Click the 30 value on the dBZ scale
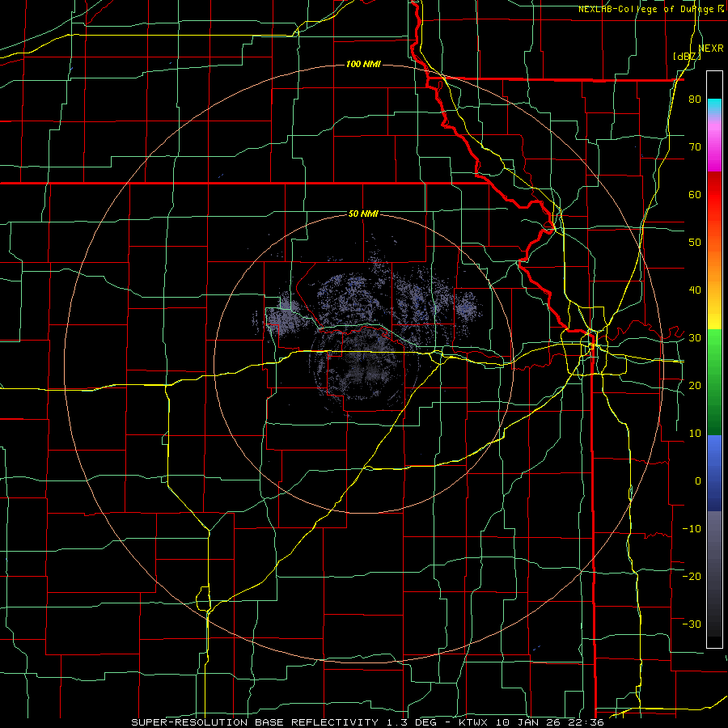The width and height of the screenshot is (728, 728). (x=695, y=338)
